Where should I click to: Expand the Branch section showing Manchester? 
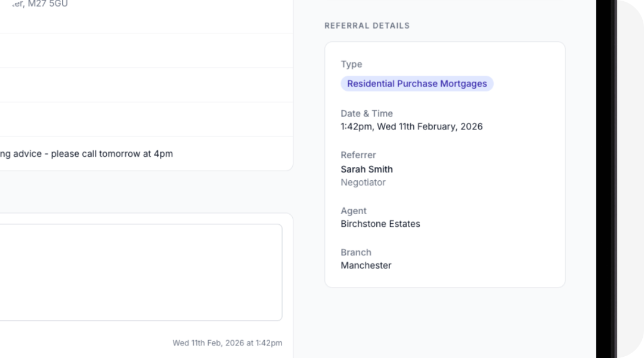pyautogui.click(x=356, y=252)
